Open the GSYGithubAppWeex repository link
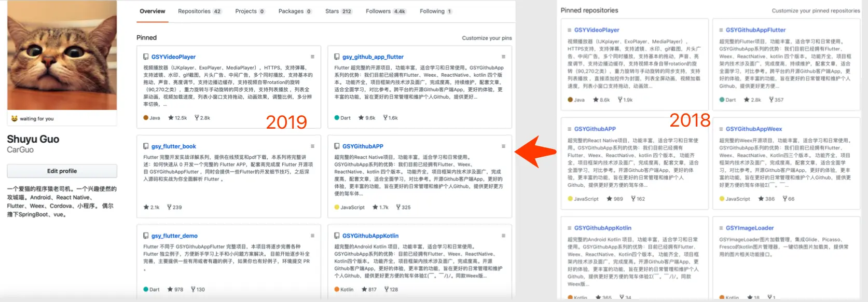 pyautogui.click(x=754, y=129)
